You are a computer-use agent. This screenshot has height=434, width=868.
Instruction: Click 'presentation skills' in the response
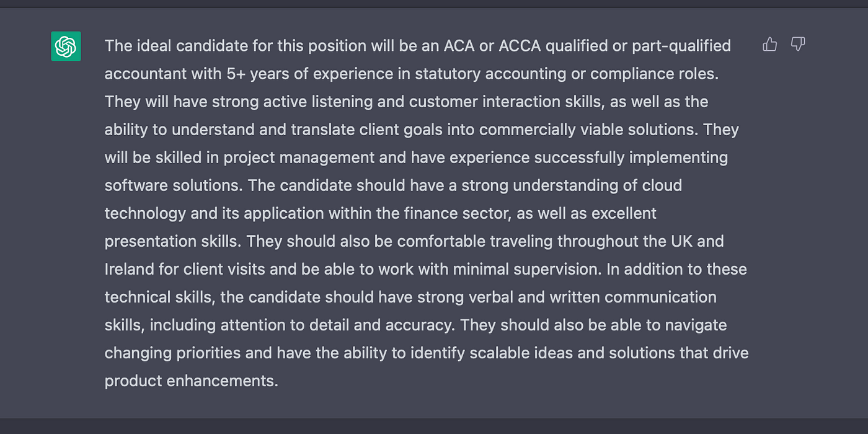[x=171, y=241]
